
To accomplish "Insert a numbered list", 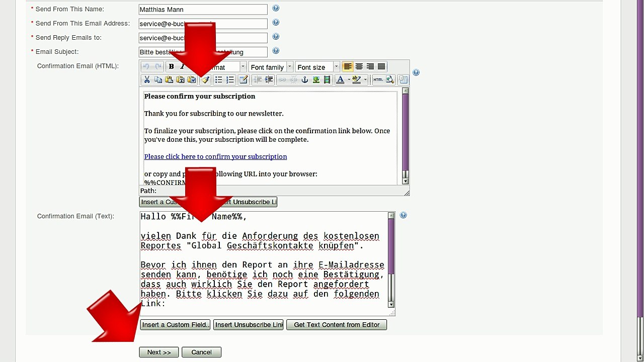I will [x=230, y=79].
